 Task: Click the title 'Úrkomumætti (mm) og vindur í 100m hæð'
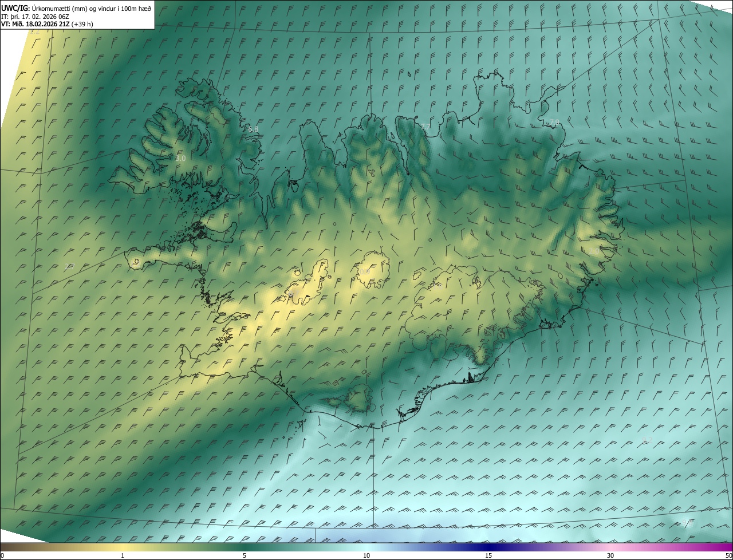(x=92, y=8)
